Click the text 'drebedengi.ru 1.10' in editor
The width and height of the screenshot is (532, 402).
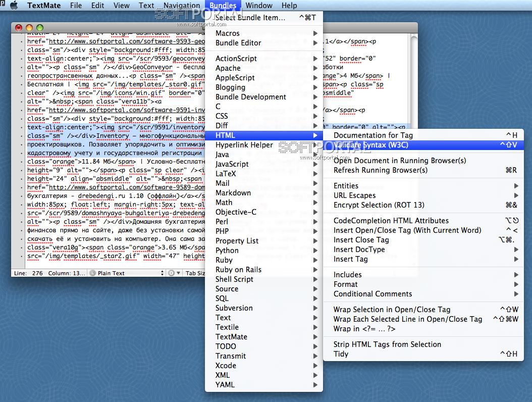[x=111, y=196]
